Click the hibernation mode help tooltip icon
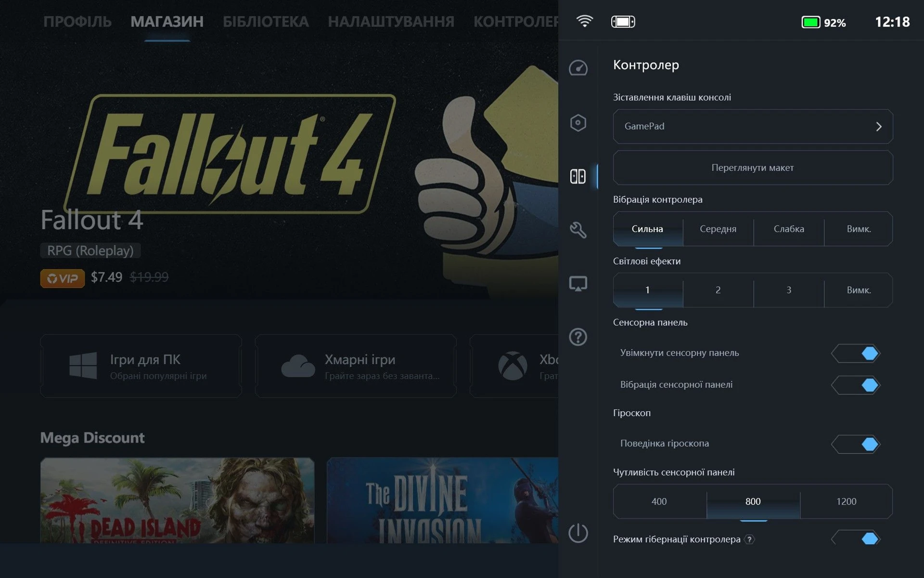Image resolution: width=924 pixels, height=578 pixels. coord(749,539)
